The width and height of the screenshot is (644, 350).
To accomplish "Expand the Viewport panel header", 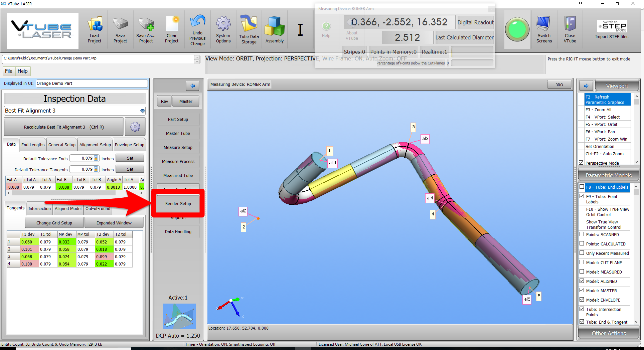I will 617,86.
